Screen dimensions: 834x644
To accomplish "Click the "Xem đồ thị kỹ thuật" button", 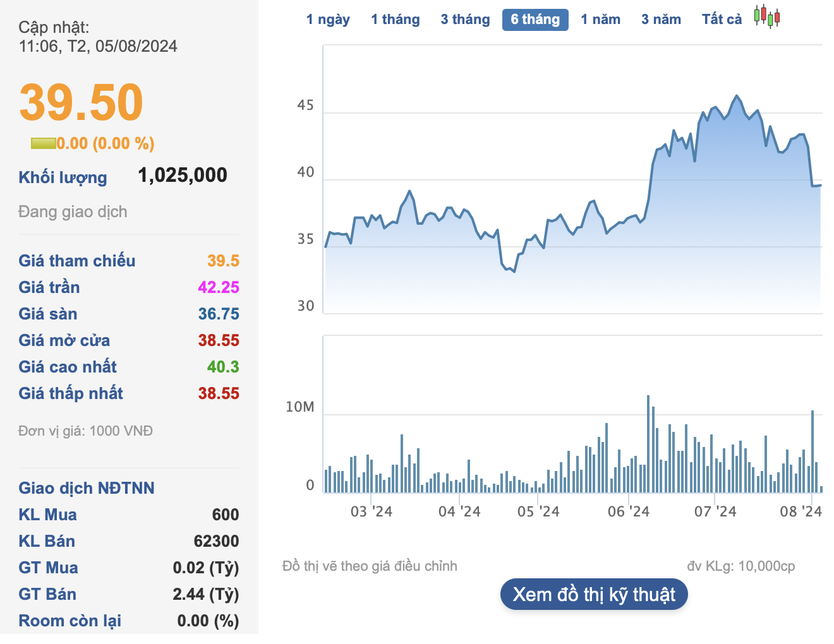I will click(594, 593).
